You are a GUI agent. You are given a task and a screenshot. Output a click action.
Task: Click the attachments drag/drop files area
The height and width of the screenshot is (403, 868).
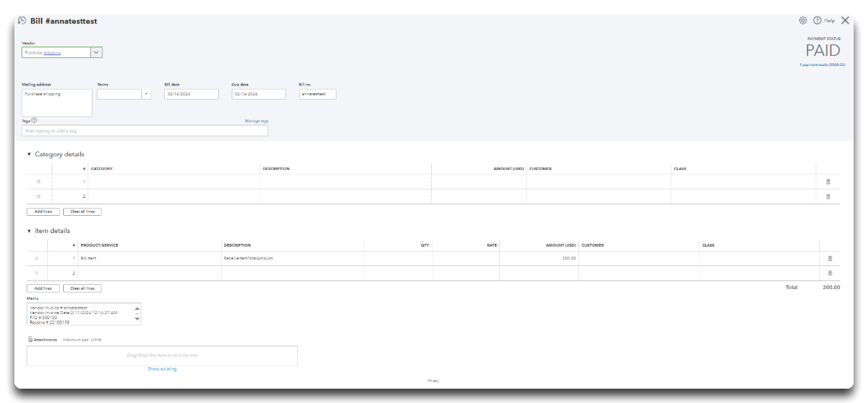pos(162,356)
